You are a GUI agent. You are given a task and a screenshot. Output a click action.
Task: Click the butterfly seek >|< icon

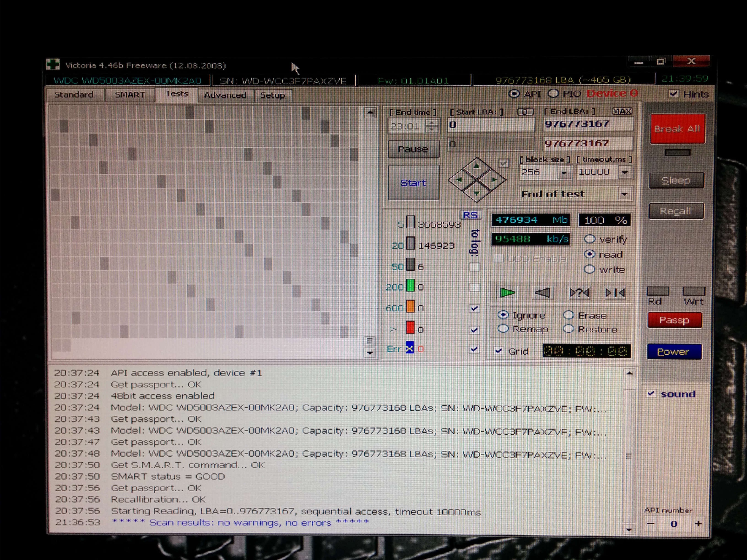tap(615, 292)
